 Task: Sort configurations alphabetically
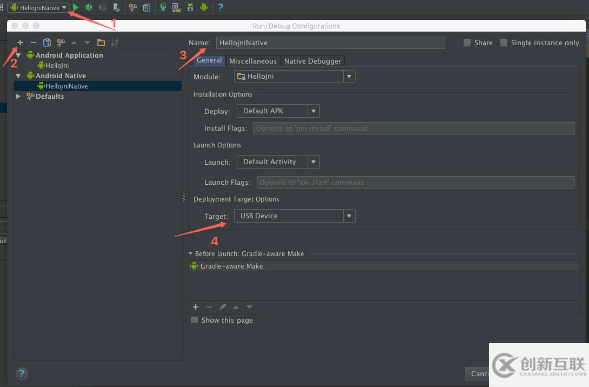point(115,42)
